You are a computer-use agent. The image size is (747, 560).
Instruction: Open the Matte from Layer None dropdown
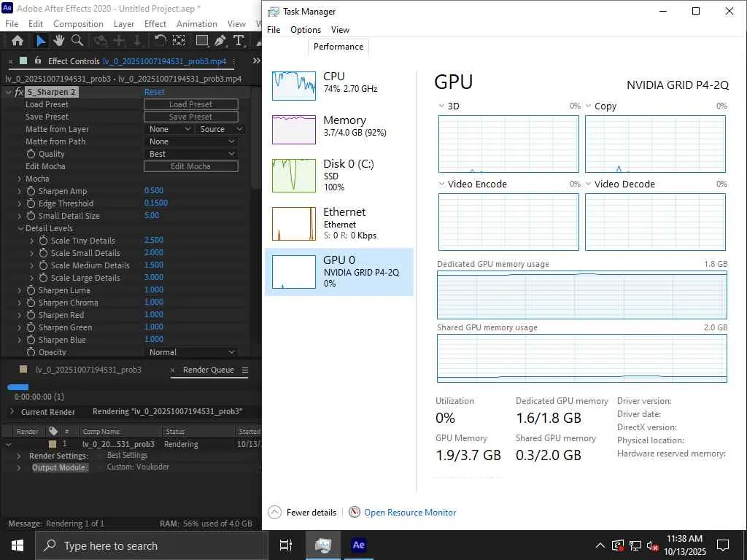point(169,129)
